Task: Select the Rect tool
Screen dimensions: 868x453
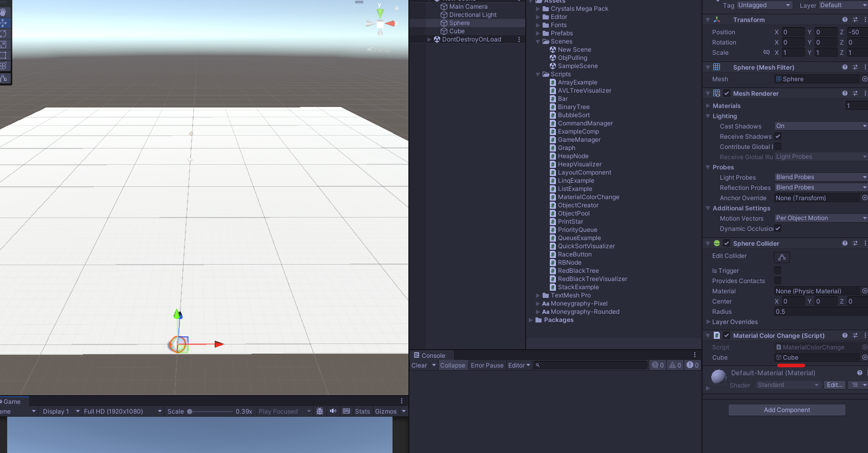Action: point(3,55)
